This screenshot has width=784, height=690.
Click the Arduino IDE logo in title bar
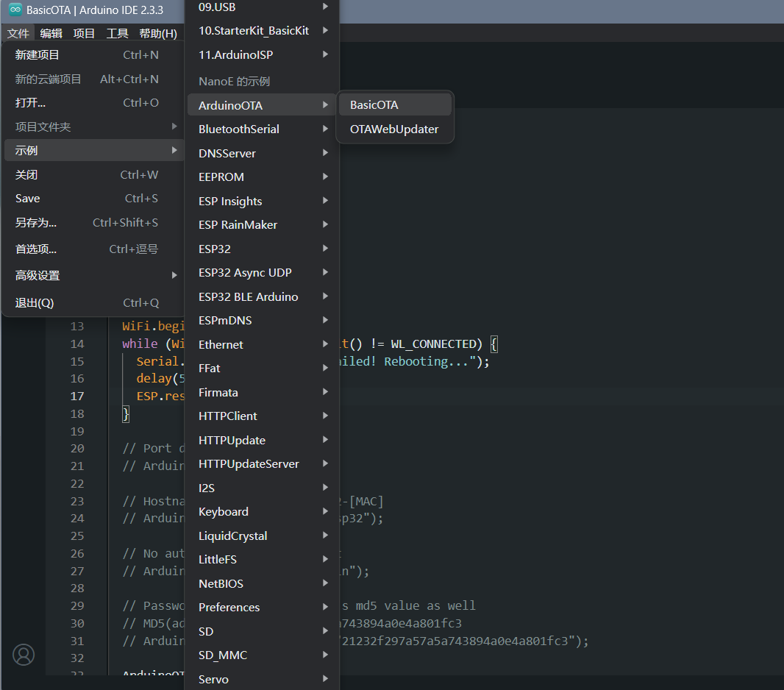tap(15, 10)
